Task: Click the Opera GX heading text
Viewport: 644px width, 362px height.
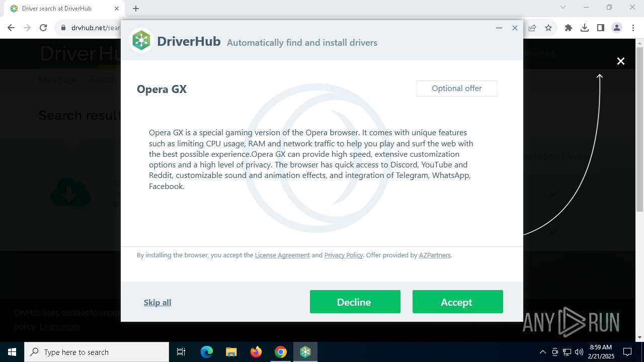Action: 162,89
